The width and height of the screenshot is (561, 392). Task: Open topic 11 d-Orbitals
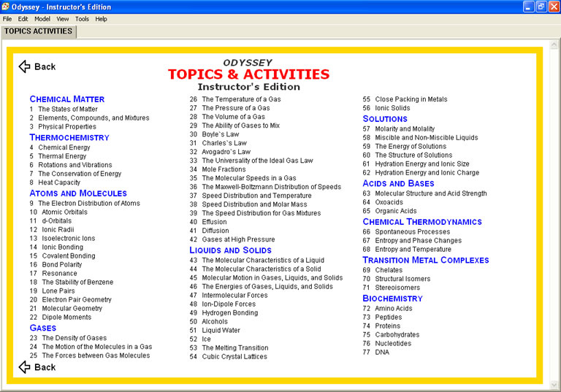coord(50,220)
